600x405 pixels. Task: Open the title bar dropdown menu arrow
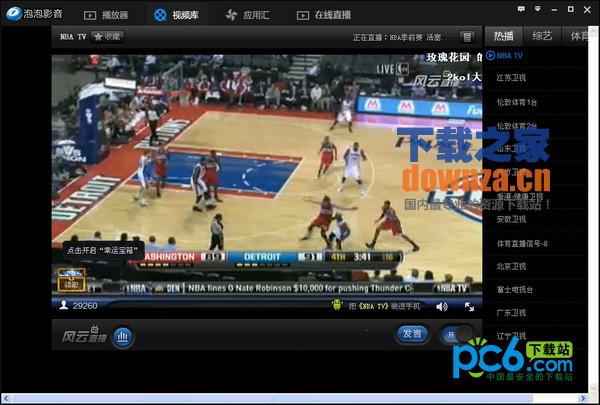(x=538, y=9)
